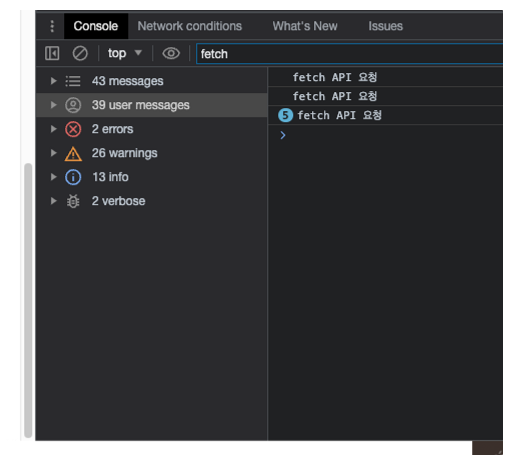Viewport: 517px width, 465px height.
Task: Create live expression with the eye icon
Action: point(171,53)
